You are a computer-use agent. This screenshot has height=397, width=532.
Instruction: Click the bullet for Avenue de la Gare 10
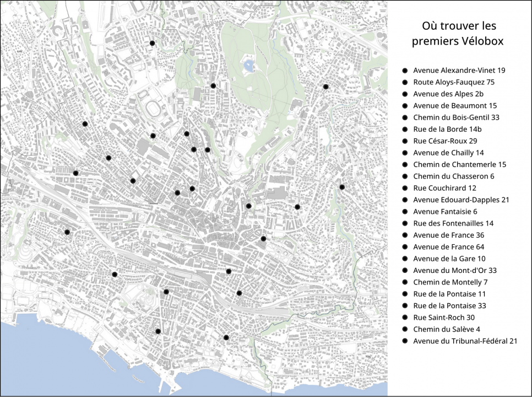pos(405,259)
